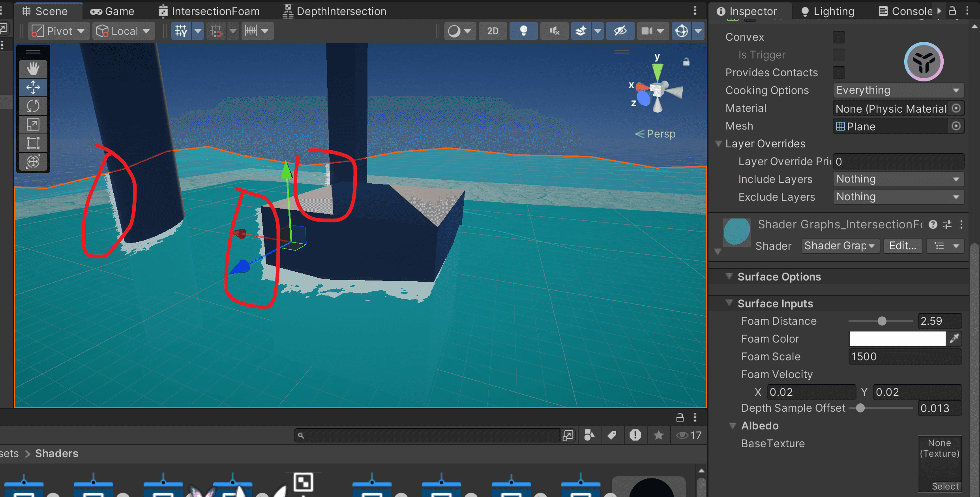Pick Foam Color with eyedropper
Screen dimensions: 980x497
coord(954,339)
